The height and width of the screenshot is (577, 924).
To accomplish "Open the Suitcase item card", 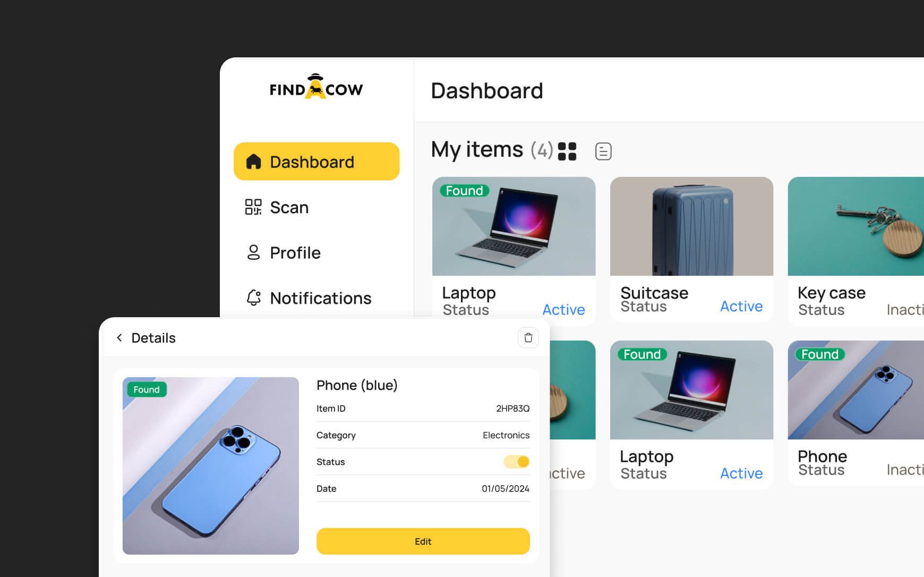I will coord(691,250).
